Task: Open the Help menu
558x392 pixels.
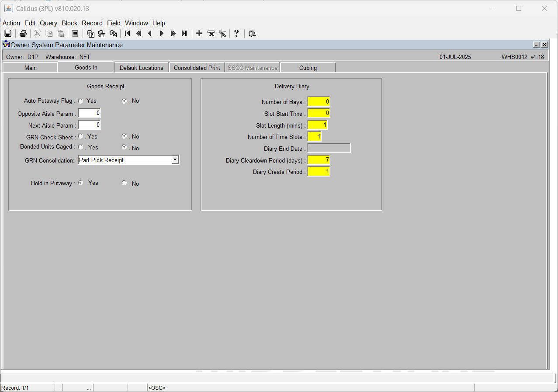Action: (x=159, y=23)
